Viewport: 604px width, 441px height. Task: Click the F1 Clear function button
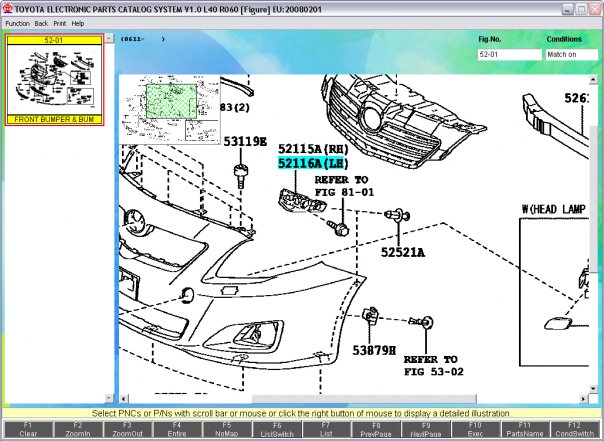point(28,429)
